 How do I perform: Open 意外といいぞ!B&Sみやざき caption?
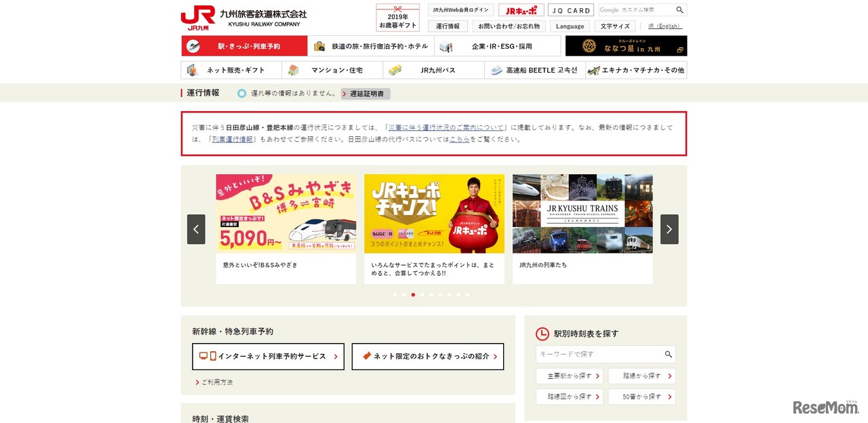tap(260, 265)
